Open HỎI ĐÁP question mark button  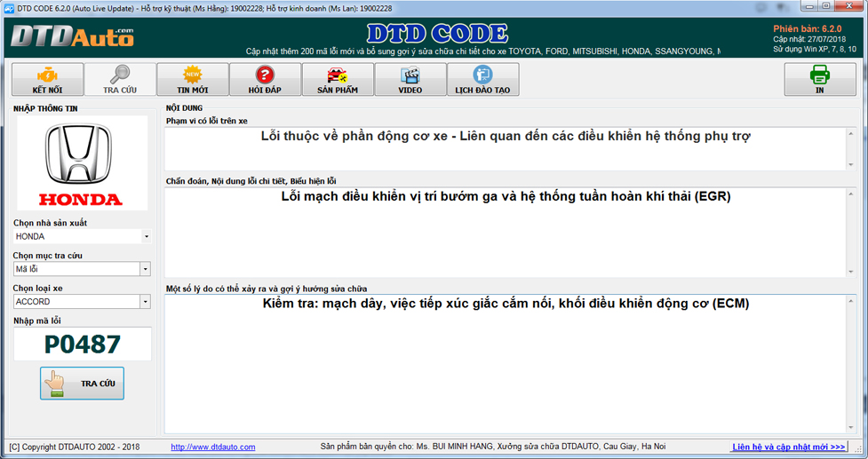[x=265, y=80]
